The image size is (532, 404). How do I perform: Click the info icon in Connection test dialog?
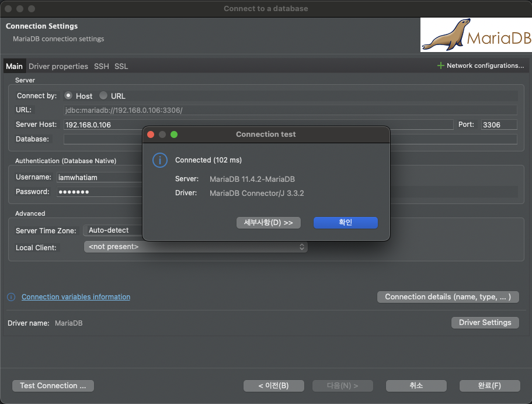pos(160,160)
